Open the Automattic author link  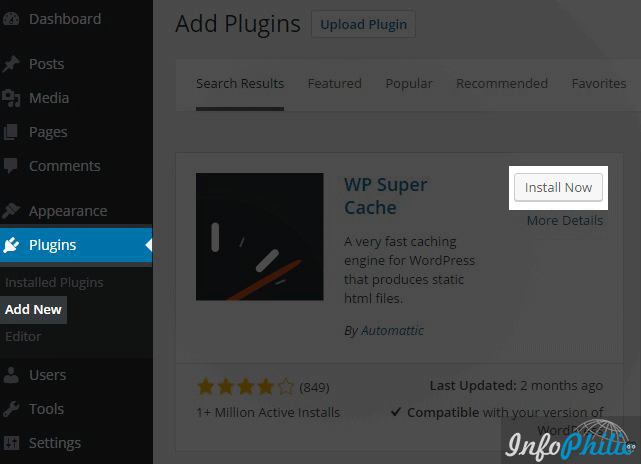(x=392, y=330)
